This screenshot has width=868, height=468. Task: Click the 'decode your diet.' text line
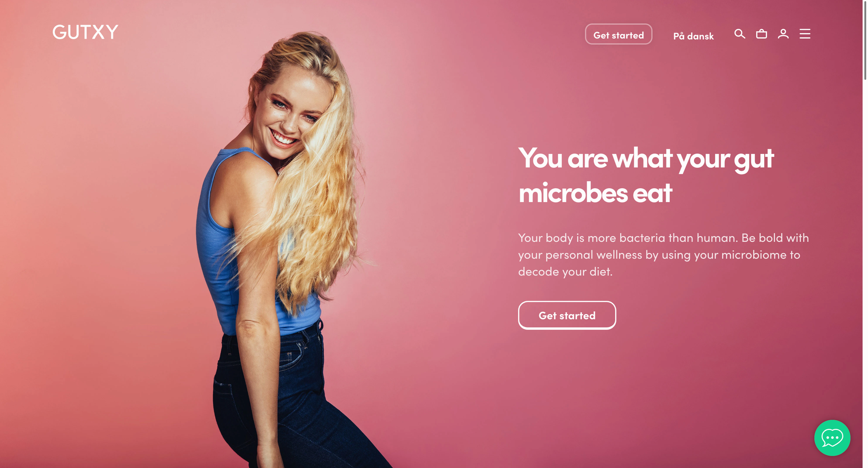pyautogui.click(x=565, y=272)
